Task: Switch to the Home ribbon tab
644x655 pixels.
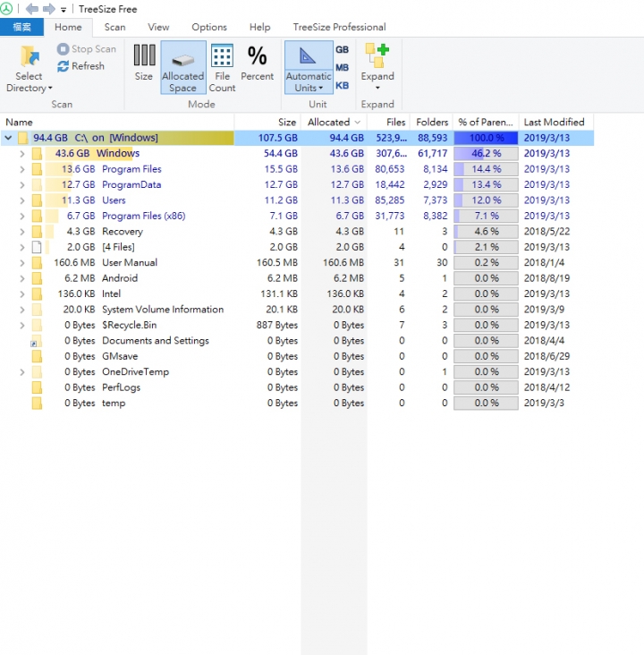Action: pos(68,27)
